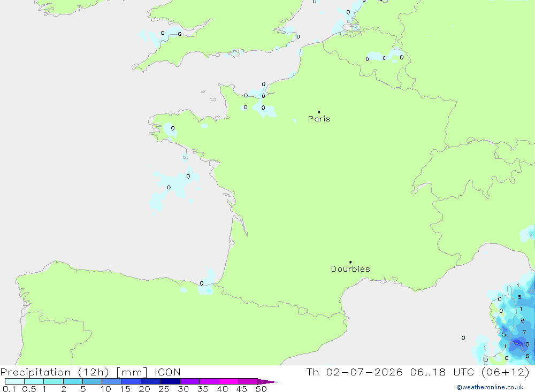Pick the 35–40 mm violet legend swatch
535x392 pixels.
[209, 381]
